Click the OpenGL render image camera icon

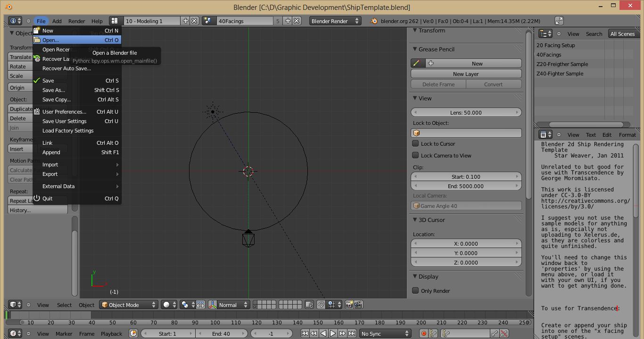click(349, 305)
